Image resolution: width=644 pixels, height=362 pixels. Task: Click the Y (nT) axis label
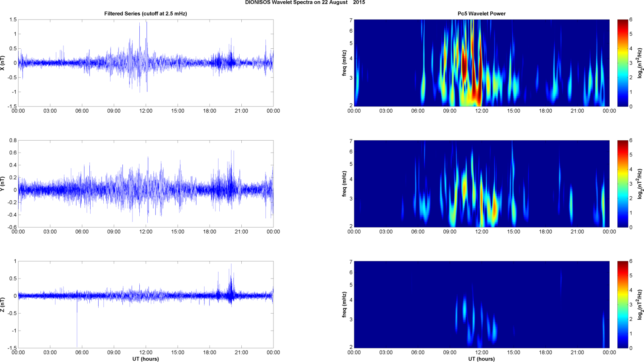click(x=3, y=184)
